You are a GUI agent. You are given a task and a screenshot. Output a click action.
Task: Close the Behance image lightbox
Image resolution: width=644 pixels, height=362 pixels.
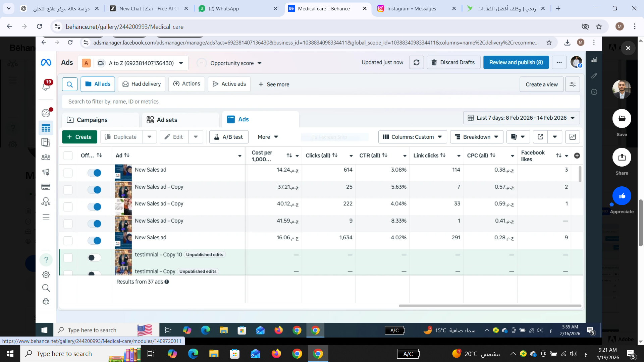pos(628,48)
